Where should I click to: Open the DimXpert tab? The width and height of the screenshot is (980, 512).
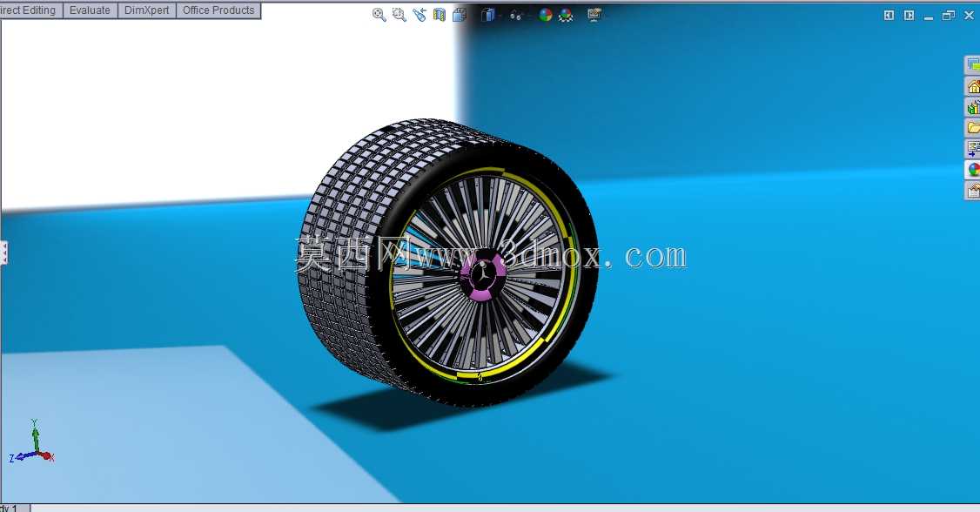[x=147, y=10]
